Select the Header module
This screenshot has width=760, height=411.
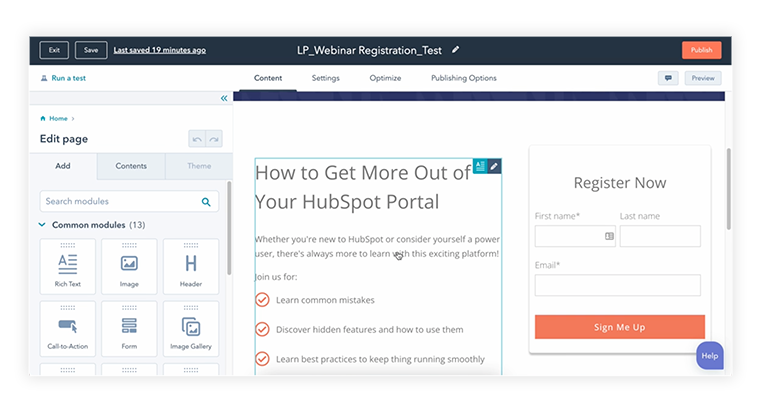pyautogui.click(x=191, y=266)
